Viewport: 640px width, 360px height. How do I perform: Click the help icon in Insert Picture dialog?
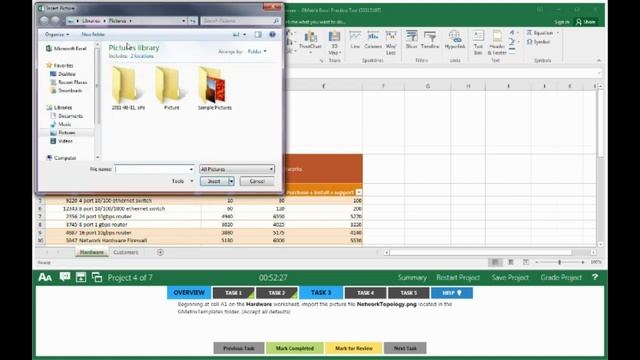coord(272,35)
